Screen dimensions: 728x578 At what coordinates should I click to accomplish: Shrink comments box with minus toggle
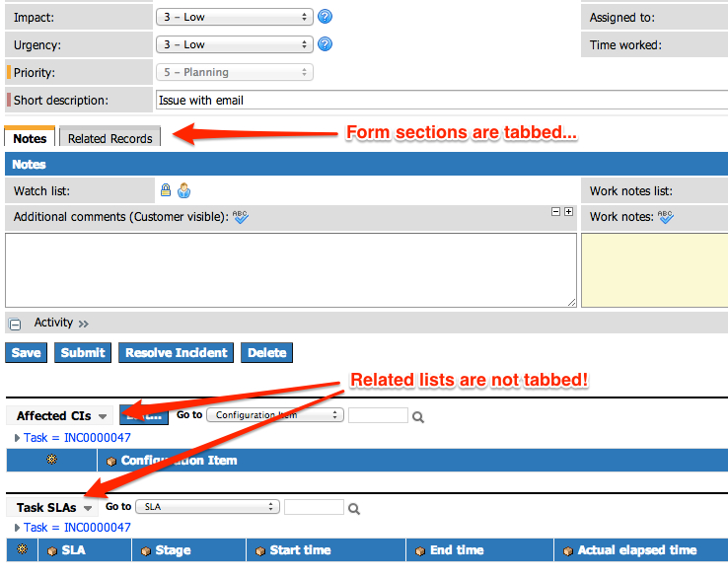pos(555,212)
